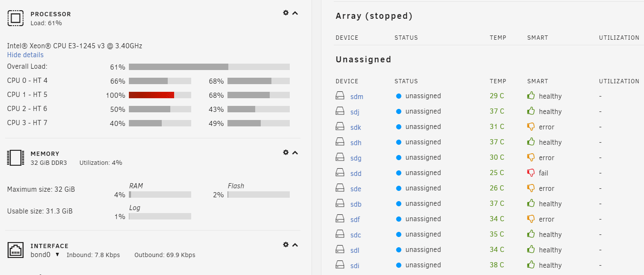Click the Hide details link
Screen dimensions: 644x275
coord(25,55)
